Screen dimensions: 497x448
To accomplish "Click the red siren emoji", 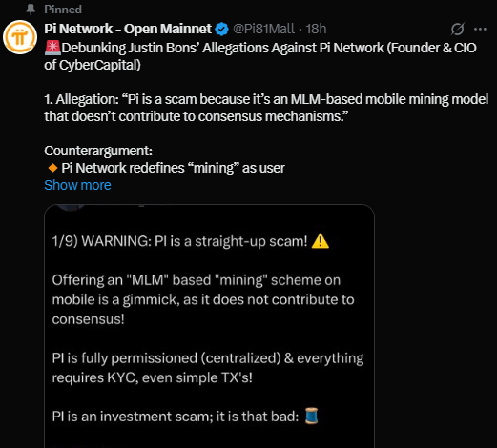I will (x=52, y=48).
